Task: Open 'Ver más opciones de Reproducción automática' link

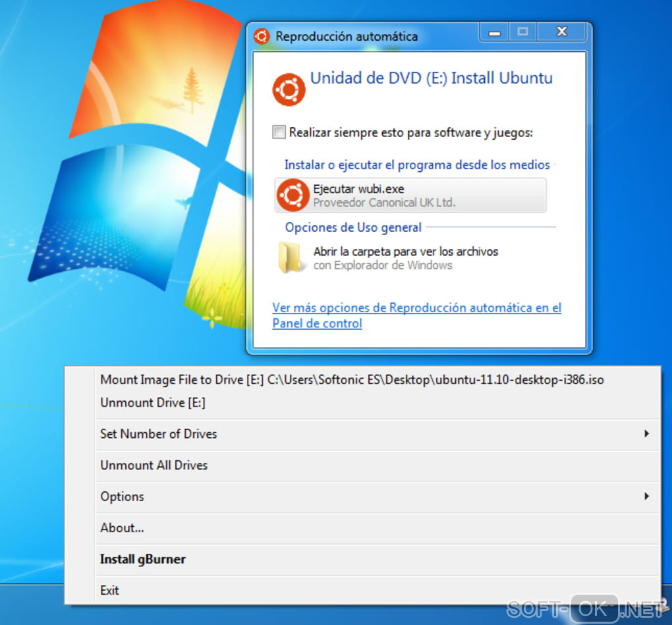Action: 416,315
